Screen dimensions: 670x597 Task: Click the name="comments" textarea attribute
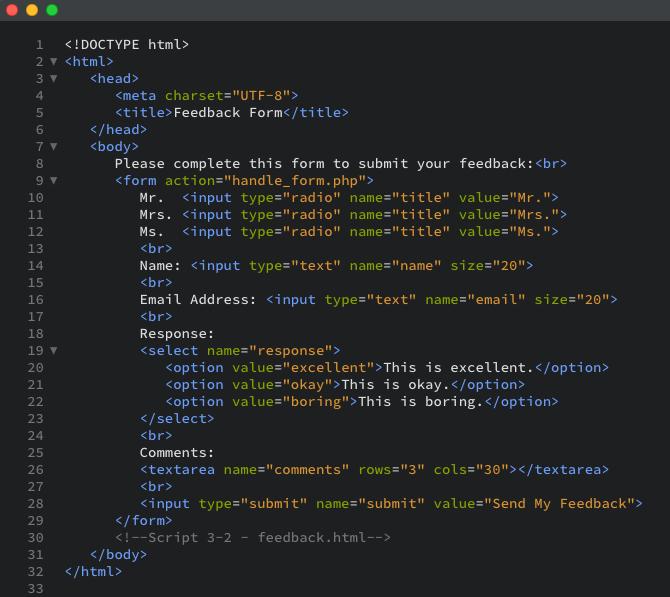coord(286,470)
